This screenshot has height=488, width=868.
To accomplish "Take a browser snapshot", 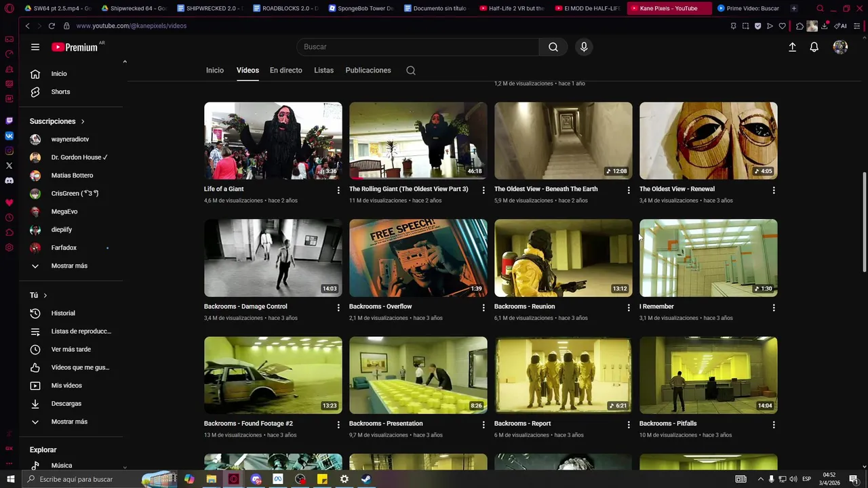I will click(745, 26).
